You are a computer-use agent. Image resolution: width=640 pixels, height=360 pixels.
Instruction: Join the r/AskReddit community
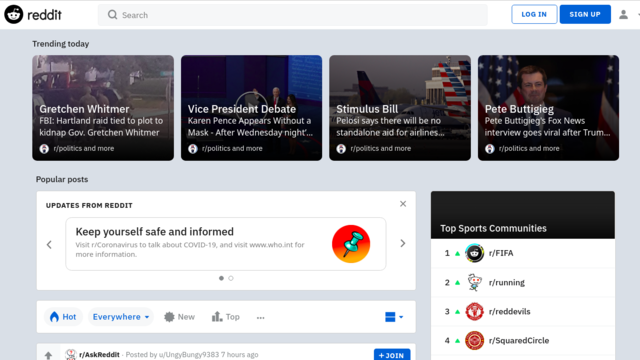point(392,355)
